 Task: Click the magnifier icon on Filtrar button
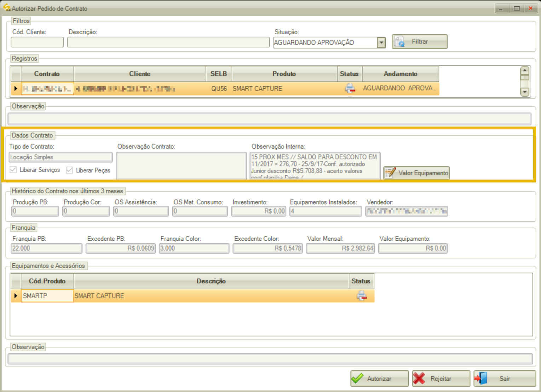[400, 42]
